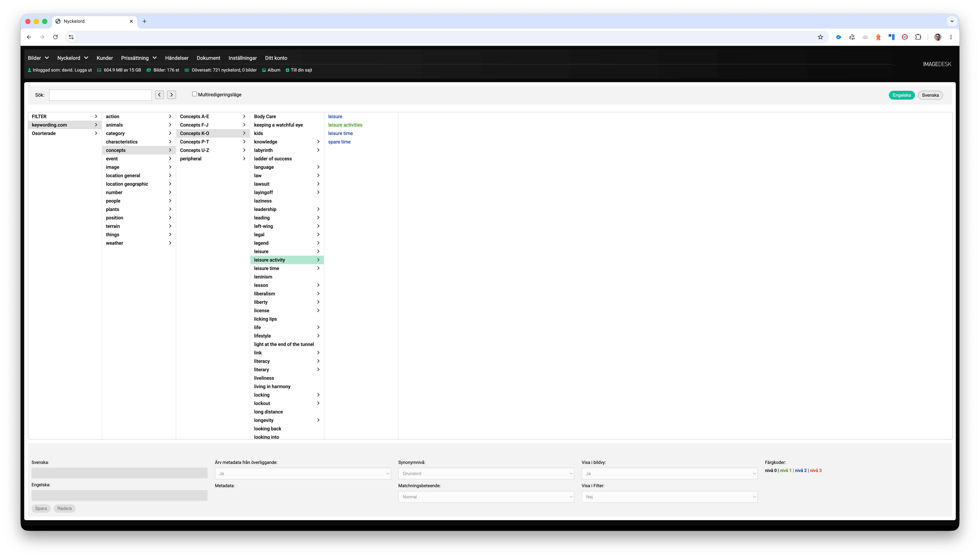The image size is (980, 558).
Task: Open the Ditt konto page
Action: (x=276, y=58)
